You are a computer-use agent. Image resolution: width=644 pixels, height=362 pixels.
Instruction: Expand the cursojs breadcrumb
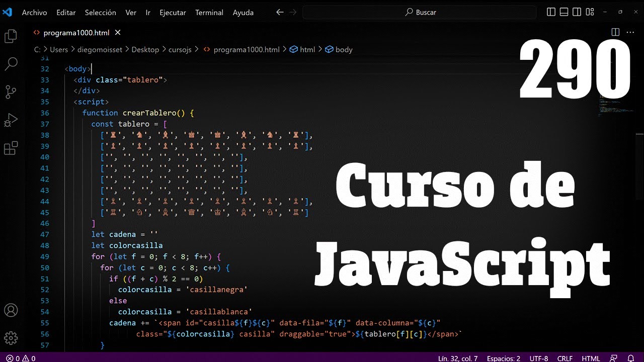180,49
